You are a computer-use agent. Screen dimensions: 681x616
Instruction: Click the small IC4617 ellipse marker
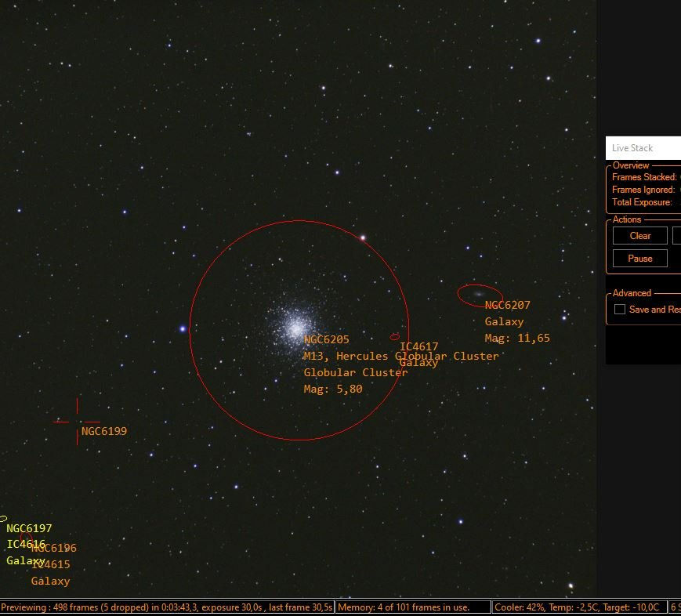pos(394,337)
